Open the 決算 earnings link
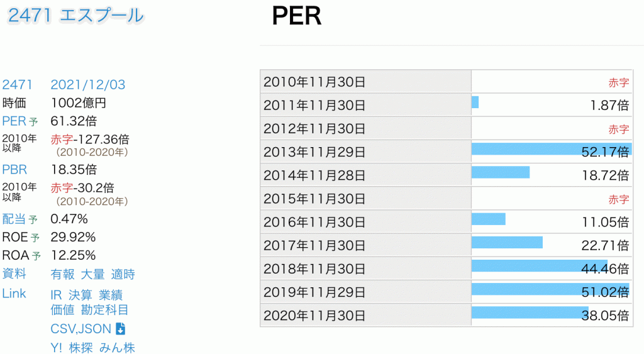The image size is (644, 354). [80, 295]
